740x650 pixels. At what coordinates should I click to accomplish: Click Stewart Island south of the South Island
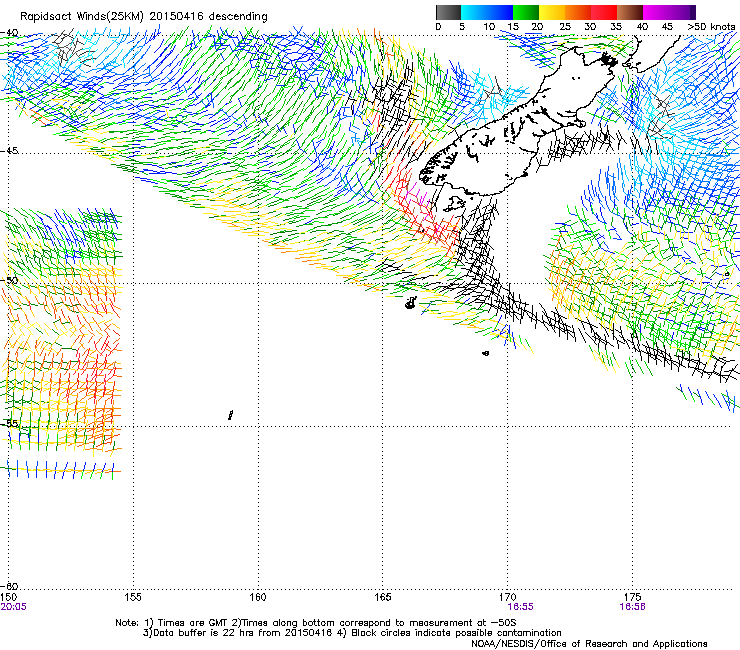(x=454, y=204)
